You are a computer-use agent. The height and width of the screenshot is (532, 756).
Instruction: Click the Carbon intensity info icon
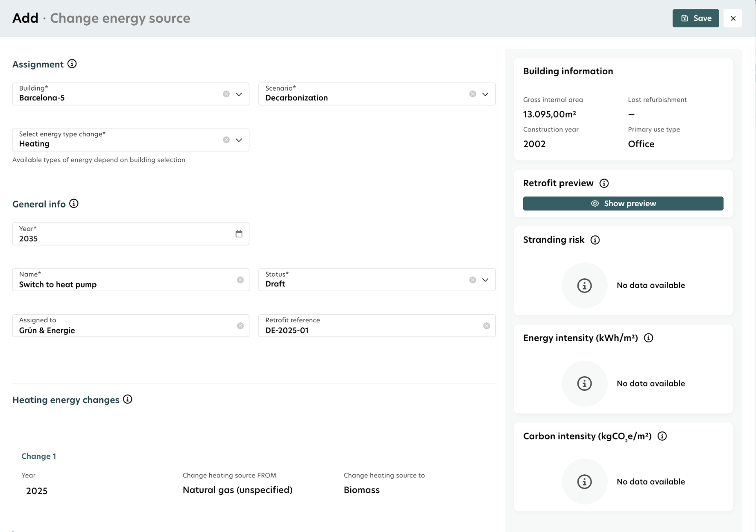click(662, 436)
